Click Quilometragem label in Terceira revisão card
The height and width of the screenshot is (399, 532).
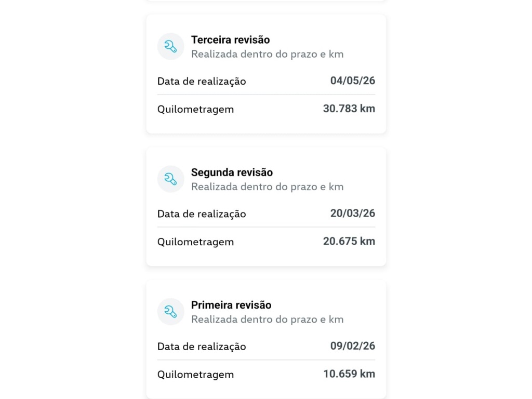tap(195, 110)
